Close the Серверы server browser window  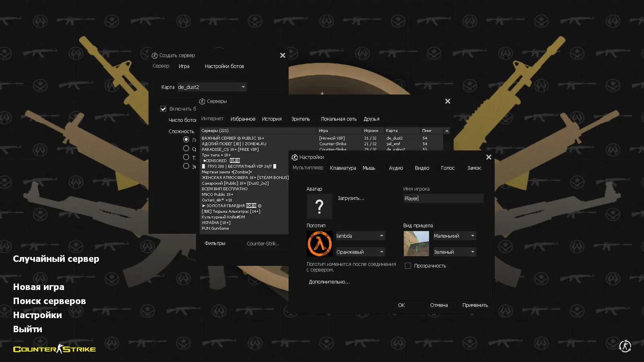(448, 101)
